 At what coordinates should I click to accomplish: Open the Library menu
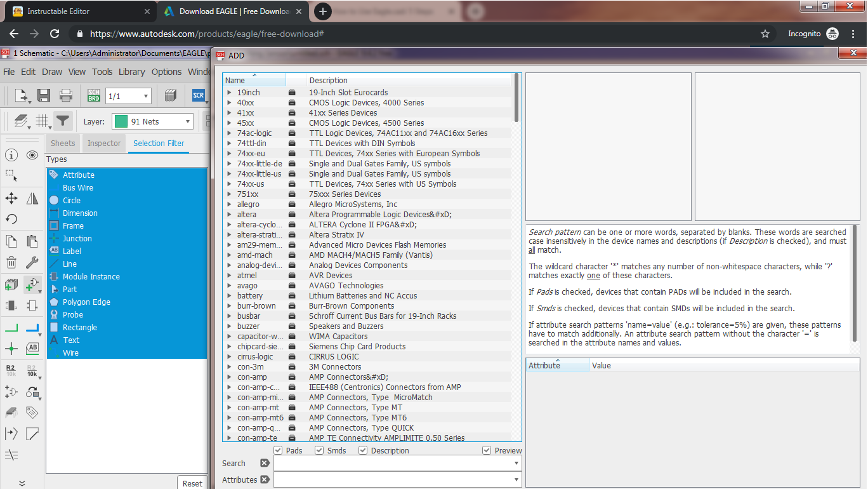[131, 72]
